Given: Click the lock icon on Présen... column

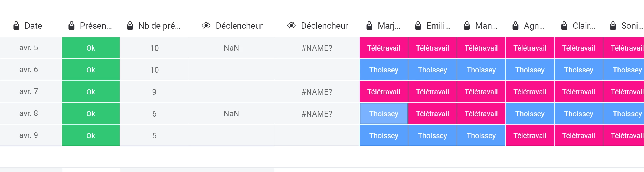Looking at the screenshot, I should [71, 26].
